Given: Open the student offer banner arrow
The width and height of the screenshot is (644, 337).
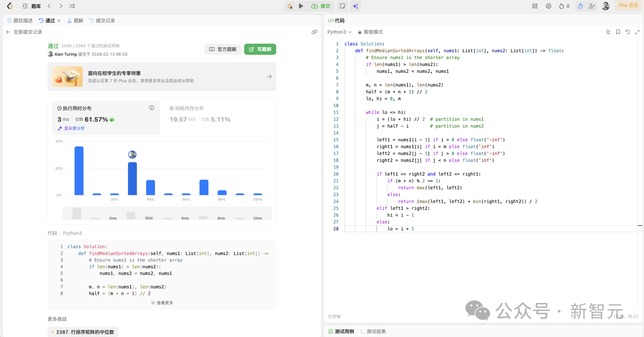Looking at the screenshot, I should click(269, 77).
